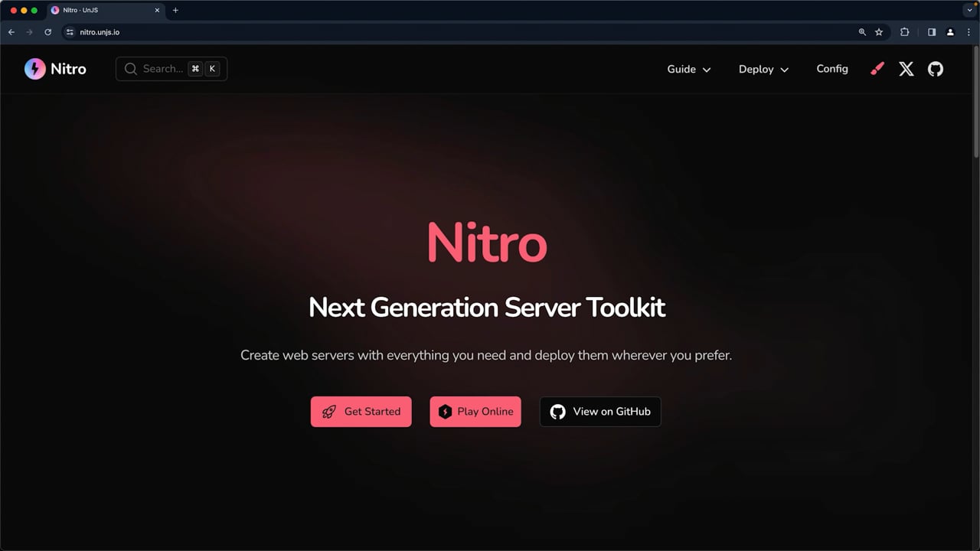Focus the Search input field
This screenshot has height=551, width=980.
point(171,69)
